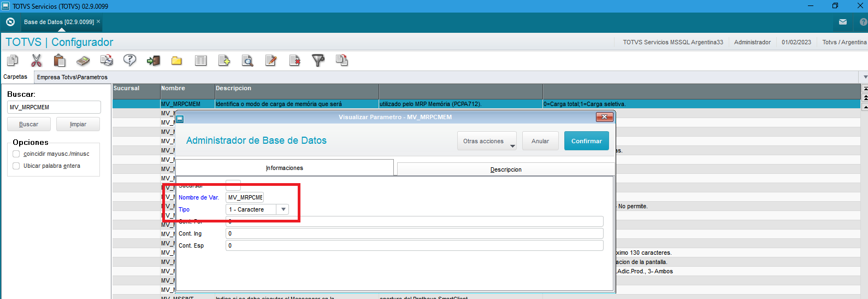
Task: Click the 'utilizado pelo MRP Memória' cell
Action: [x=460, y=104]
